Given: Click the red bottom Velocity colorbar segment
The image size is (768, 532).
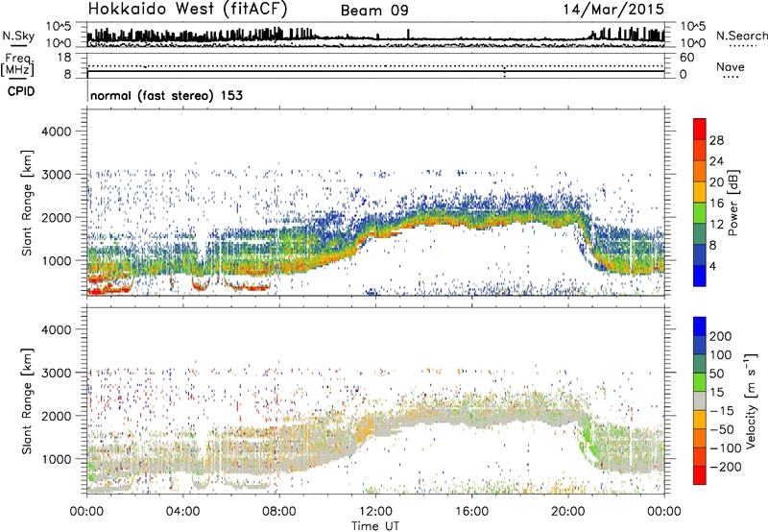Looking at the screenshot, I should pyautogui.click(x=700, y=475).
